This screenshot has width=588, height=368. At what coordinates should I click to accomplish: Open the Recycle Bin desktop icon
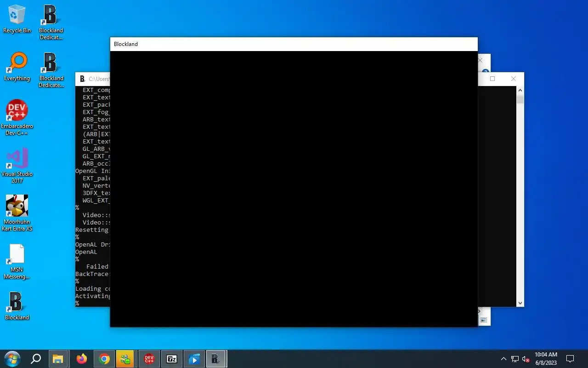coord(17,19)
